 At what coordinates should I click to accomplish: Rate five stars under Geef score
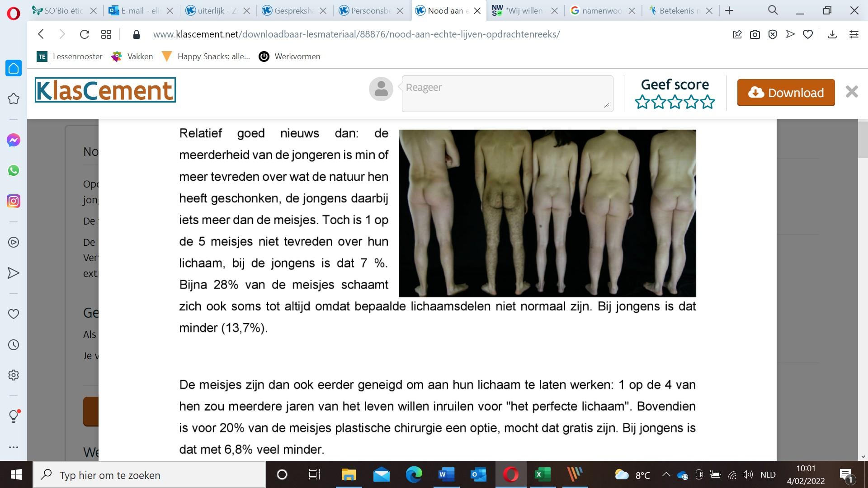pos(708,102)
